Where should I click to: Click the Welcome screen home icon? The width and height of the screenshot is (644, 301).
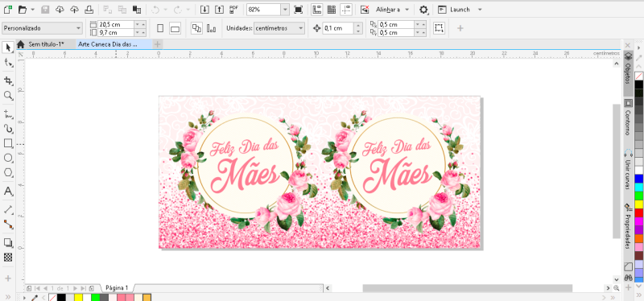pyautogui.click(x=21, y=44)
